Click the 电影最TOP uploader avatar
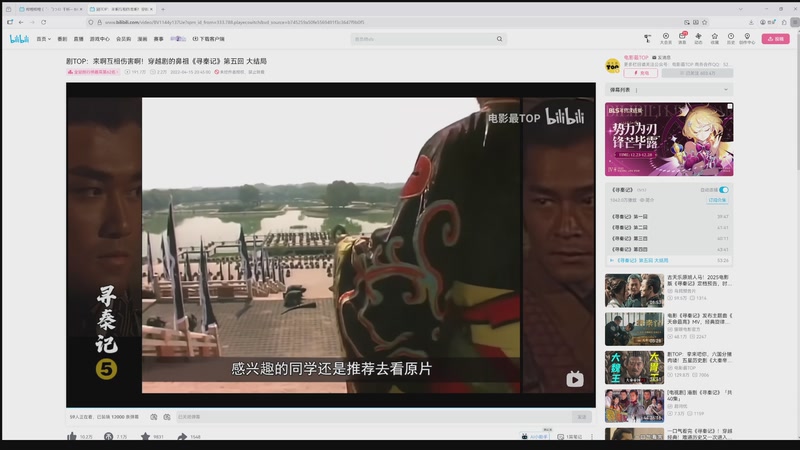Viewport: 800px width, 450px height. pos(613,66)
